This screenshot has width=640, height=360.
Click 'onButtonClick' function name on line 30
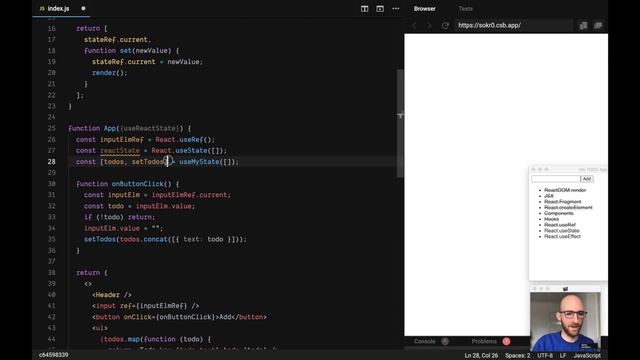pos(138,184)
